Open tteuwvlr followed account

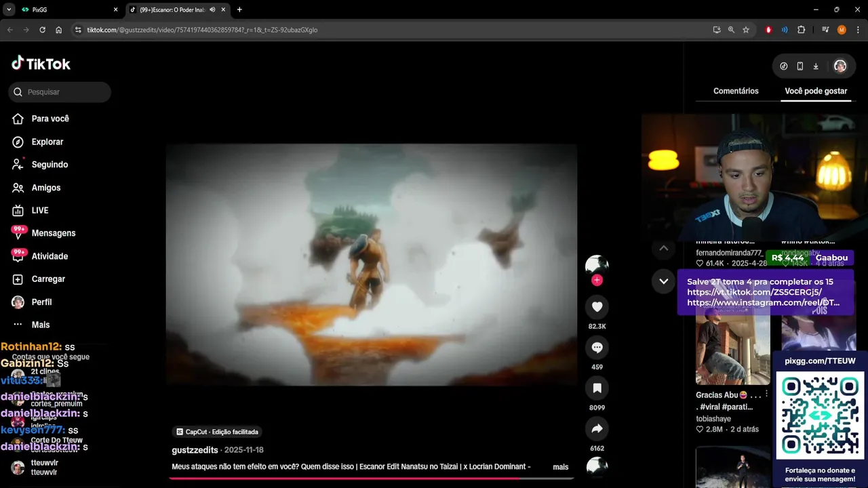pos(45,467)
